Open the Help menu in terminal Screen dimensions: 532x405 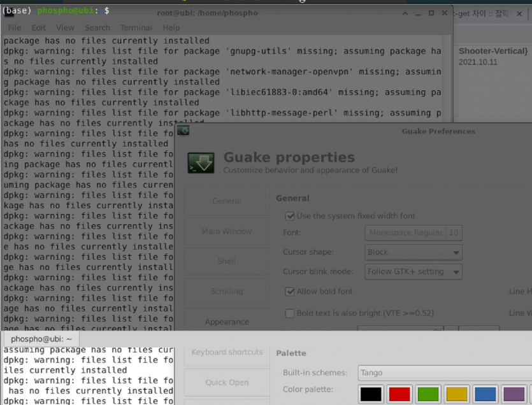point(171,28)
